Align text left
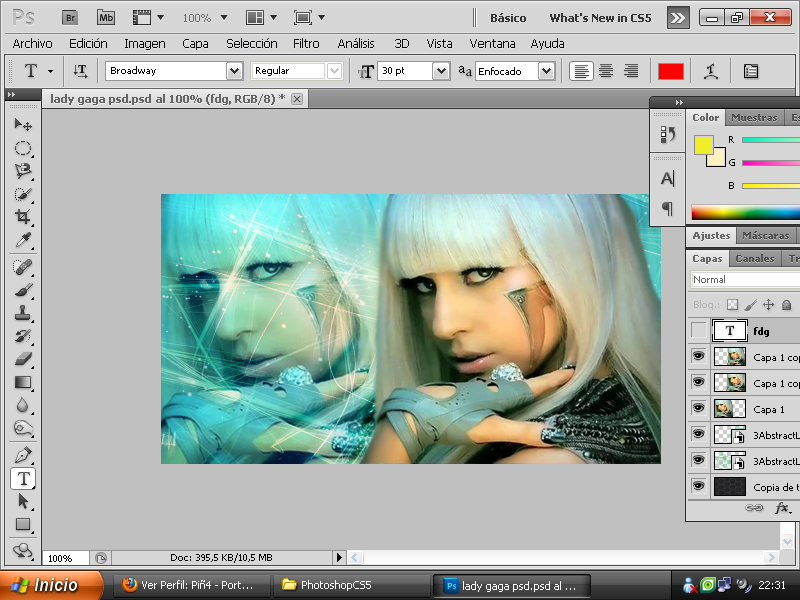Image resolution: width=800 pixels, height=600 pixels. pyautogui.click(x=581, y=71)
